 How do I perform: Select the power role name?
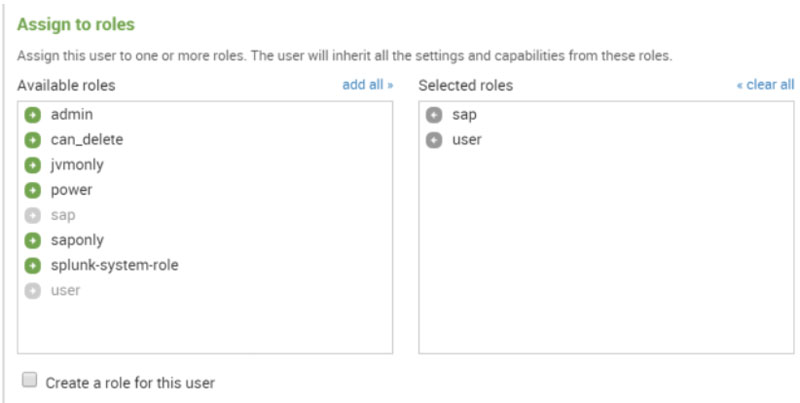tap(71, 190)
